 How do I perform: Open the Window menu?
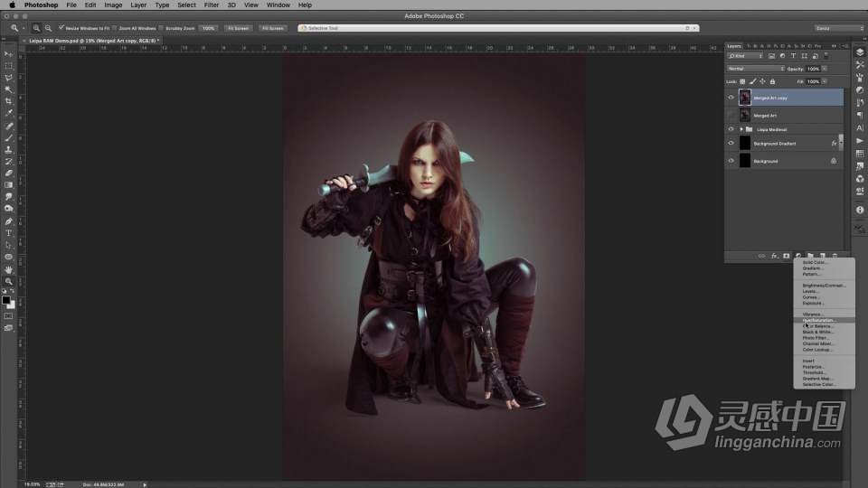(278, 5)
